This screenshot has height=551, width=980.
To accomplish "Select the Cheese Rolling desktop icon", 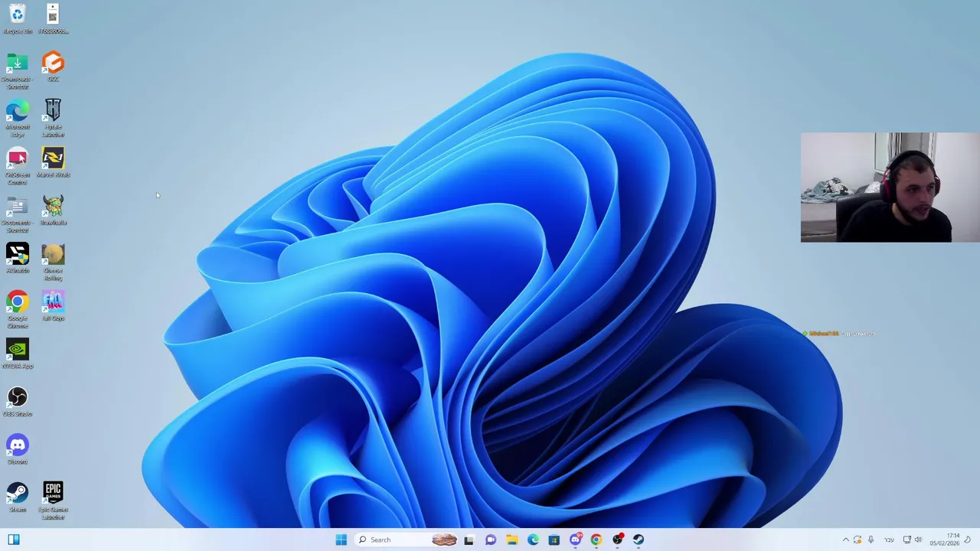I will tap(53, 262).
